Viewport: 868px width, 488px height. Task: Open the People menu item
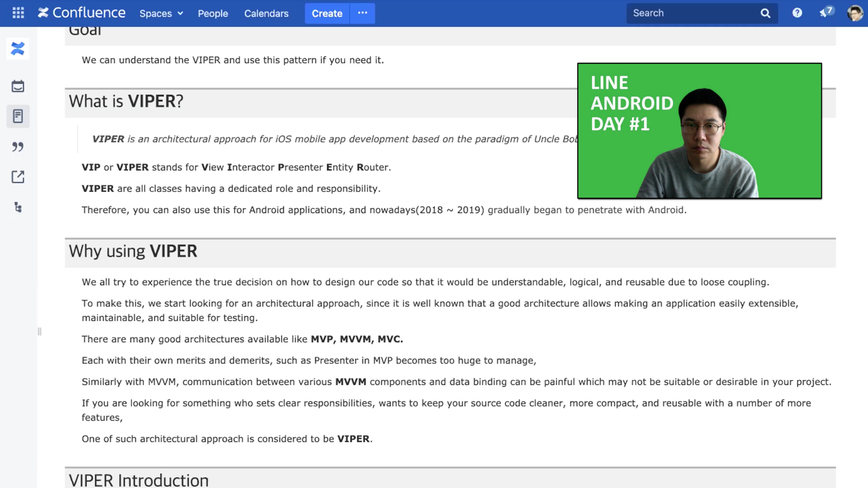[x=213, y=13]
